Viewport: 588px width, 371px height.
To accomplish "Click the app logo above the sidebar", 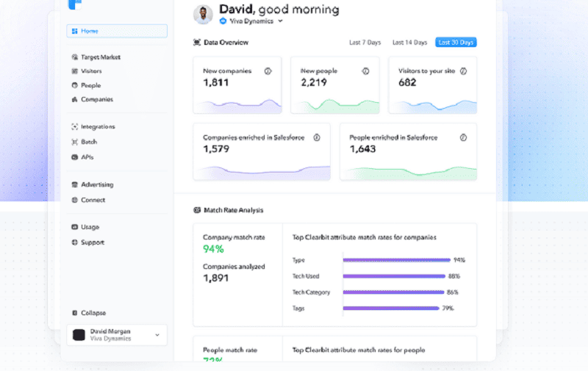I will click(75, 4).
